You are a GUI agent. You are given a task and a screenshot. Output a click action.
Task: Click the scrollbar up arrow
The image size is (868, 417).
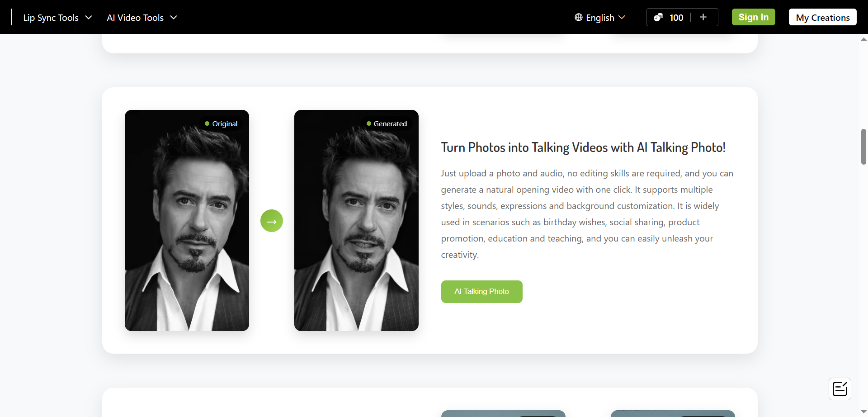pos(863,39)
